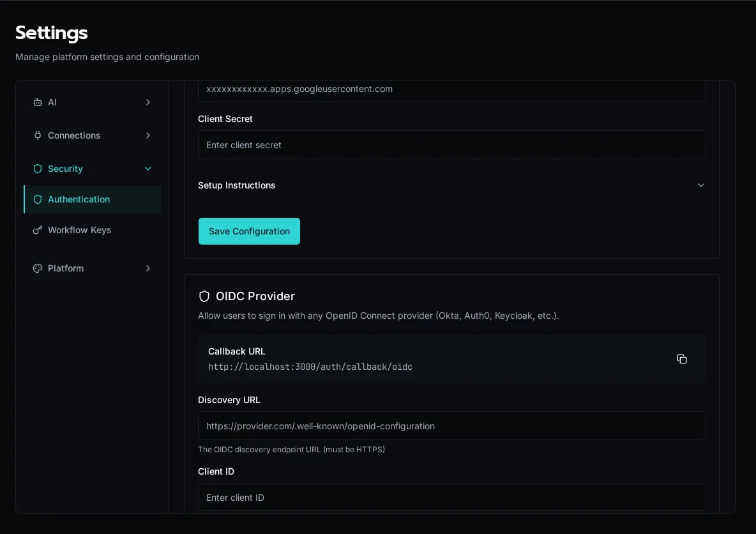Click the Save Configuration button
756x534 pixels.
coord(249,231)
